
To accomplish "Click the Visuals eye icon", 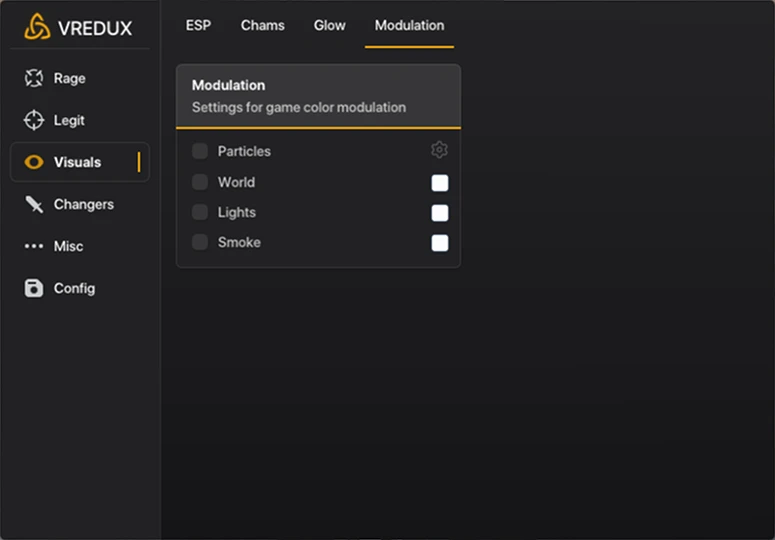I will click(34, 162).
